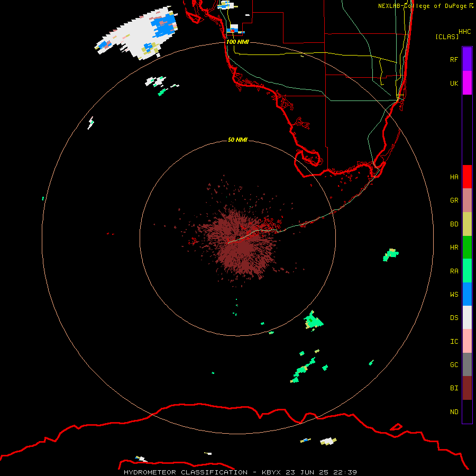Click the BI maroon legend swatch
Image resolution: width=476 pixels, height=476 pixels.
point(467,388)
